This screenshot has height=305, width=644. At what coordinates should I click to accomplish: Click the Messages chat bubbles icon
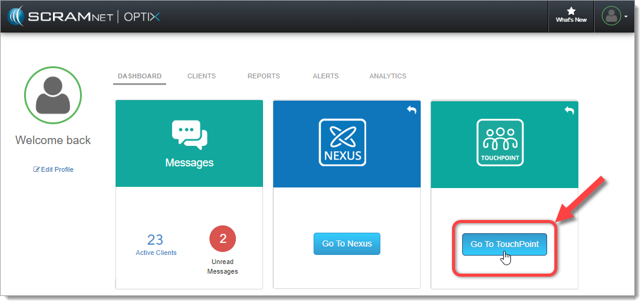coord(189,134)
